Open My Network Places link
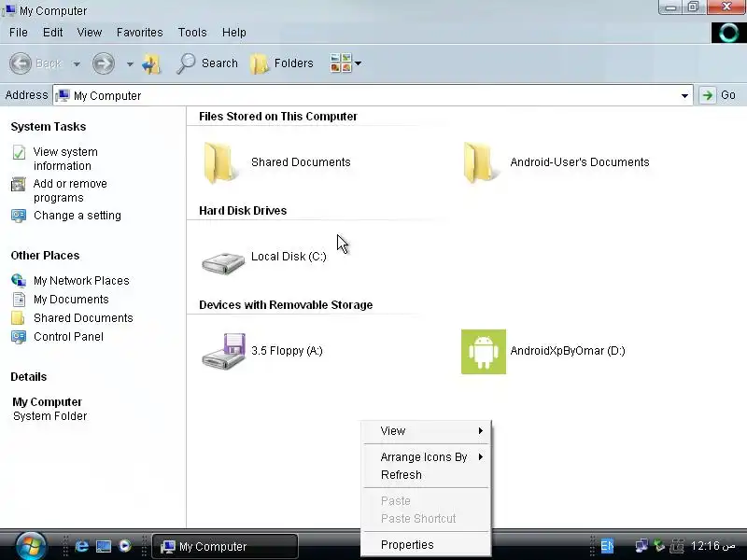 click(x=81, y=281)
